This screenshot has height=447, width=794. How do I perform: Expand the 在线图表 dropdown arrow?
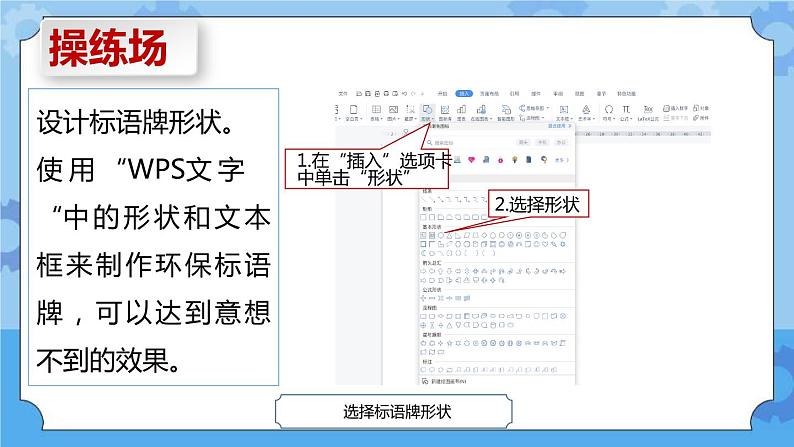[x=491, y=118]
